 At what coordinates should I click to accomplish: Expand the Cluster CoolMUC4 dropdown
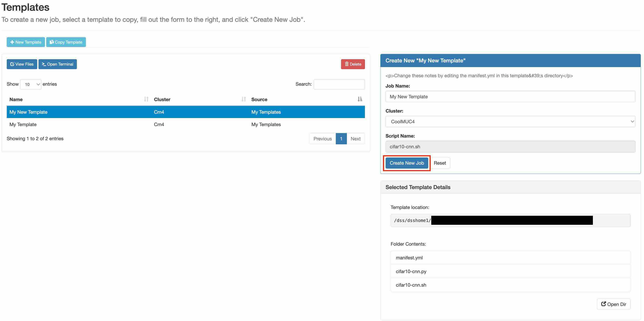[x=510, y=121]
